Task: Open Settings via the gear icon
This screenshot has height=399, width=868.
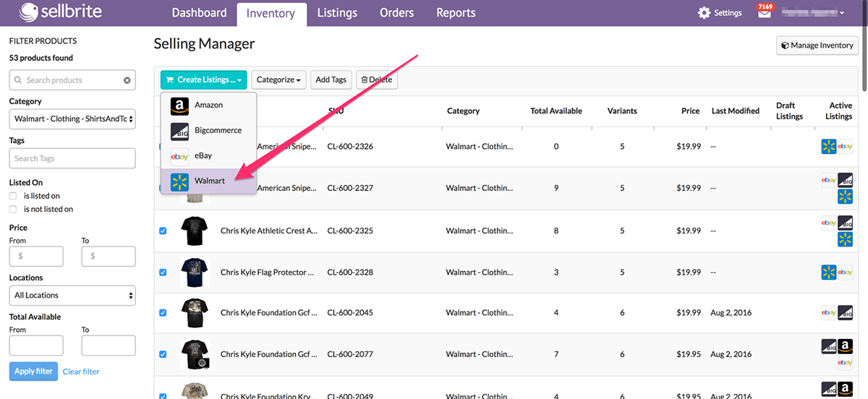Action: pyautogui.click(x=704, y=13)
